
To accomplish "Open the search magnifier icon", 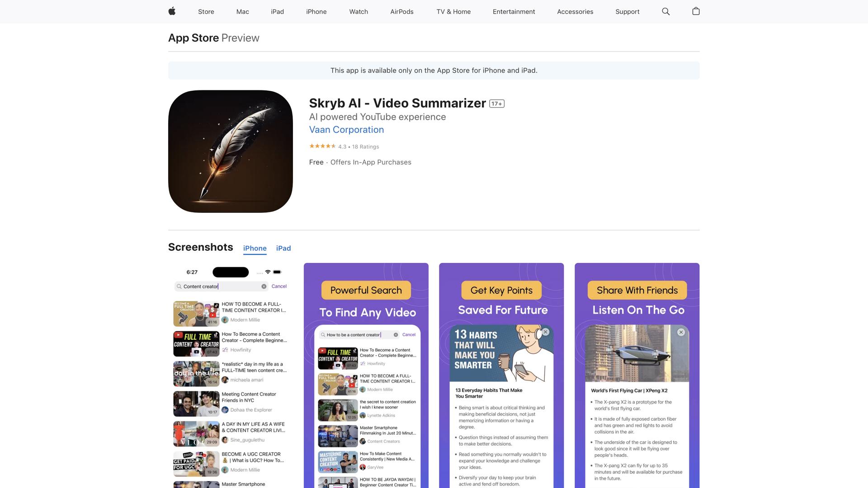I will 665,11.
